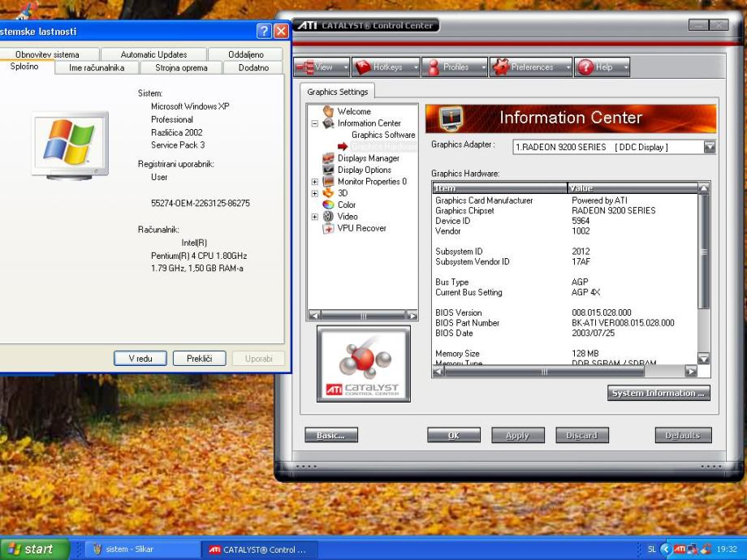This screenshot has height=560, width=747.
Task: Click OK in Catalyst Control Center
Action: coord(454,435)
